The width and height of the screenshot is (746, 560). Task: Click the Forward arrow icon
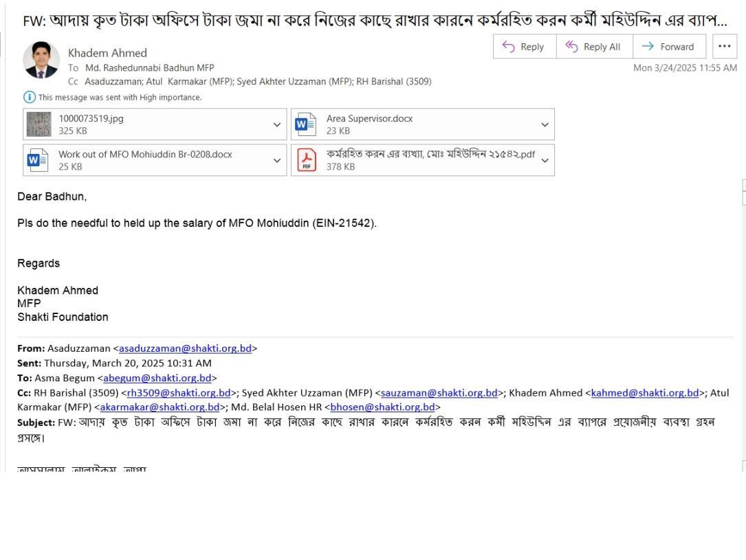pyautogui.click(x=648, y=46)
